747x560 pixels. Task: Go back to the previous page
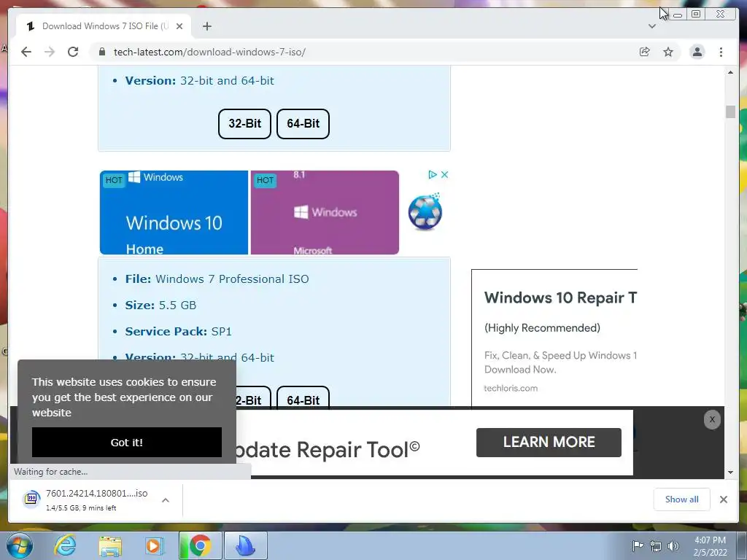pos(26,52)
